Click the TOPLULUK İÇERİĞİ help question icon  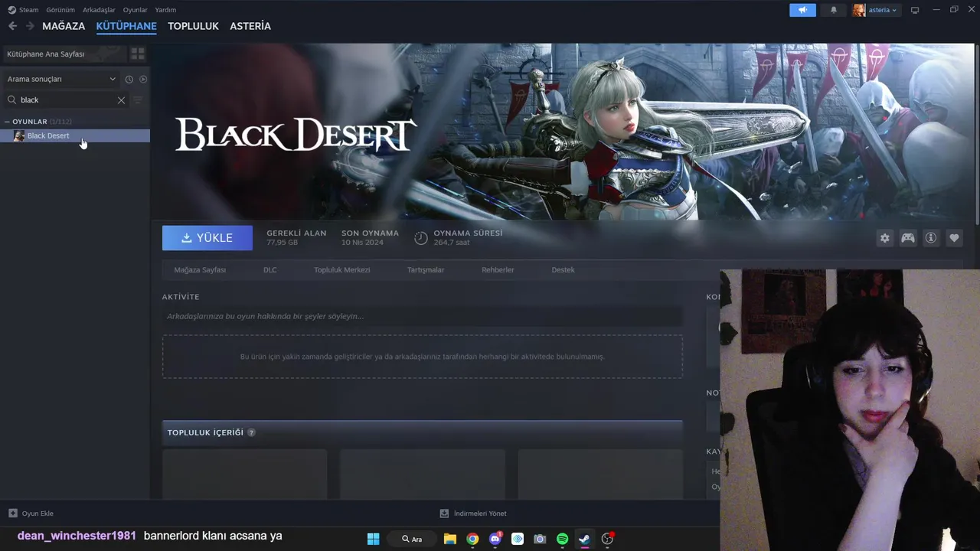point(251,432)
